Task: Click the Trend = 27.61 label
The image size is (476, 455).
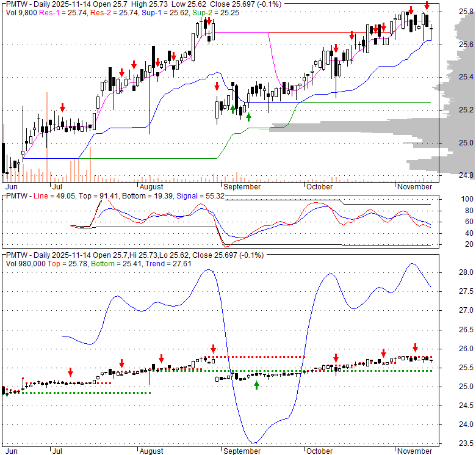Action: point(168,264)
